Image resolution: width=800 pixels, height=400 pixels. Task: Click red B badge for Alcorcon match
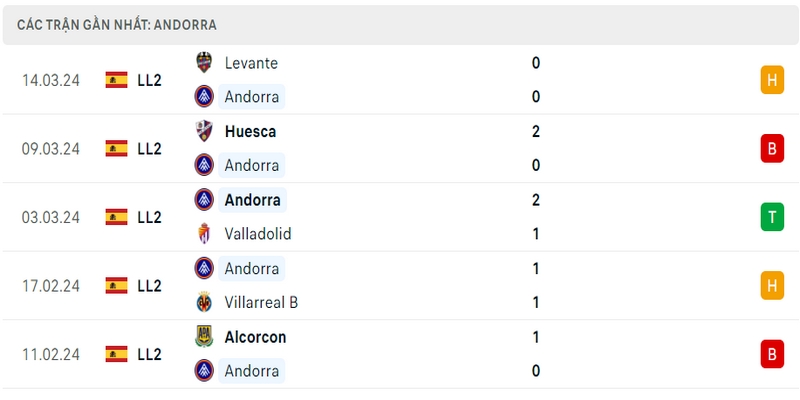pos(772,354)
